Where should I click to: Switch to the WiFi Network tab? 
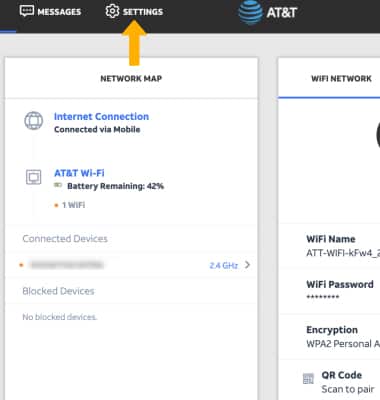pos(341,79)
